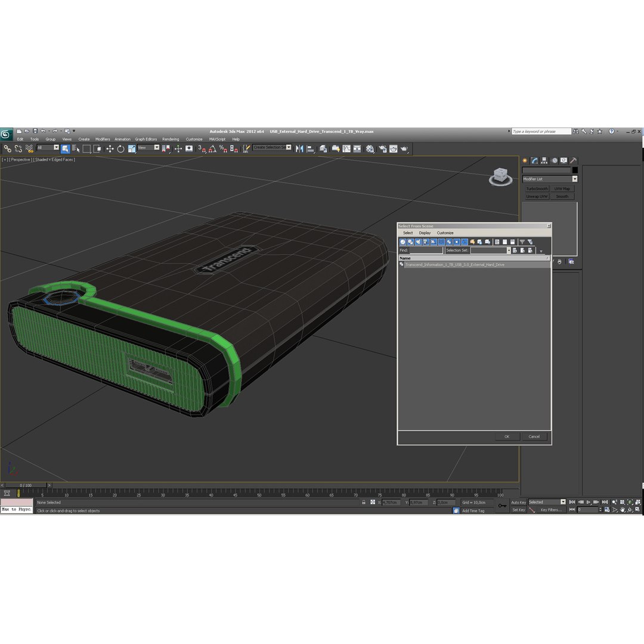The width and height of the screenshot is (644, 644).
Task: Open the MAXScript menu
Action: pos(217,139)
